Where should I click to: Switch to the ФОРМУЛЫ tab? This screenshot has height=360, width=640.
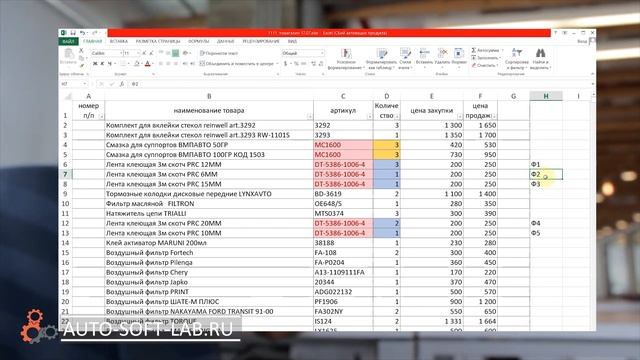point(198,41)
